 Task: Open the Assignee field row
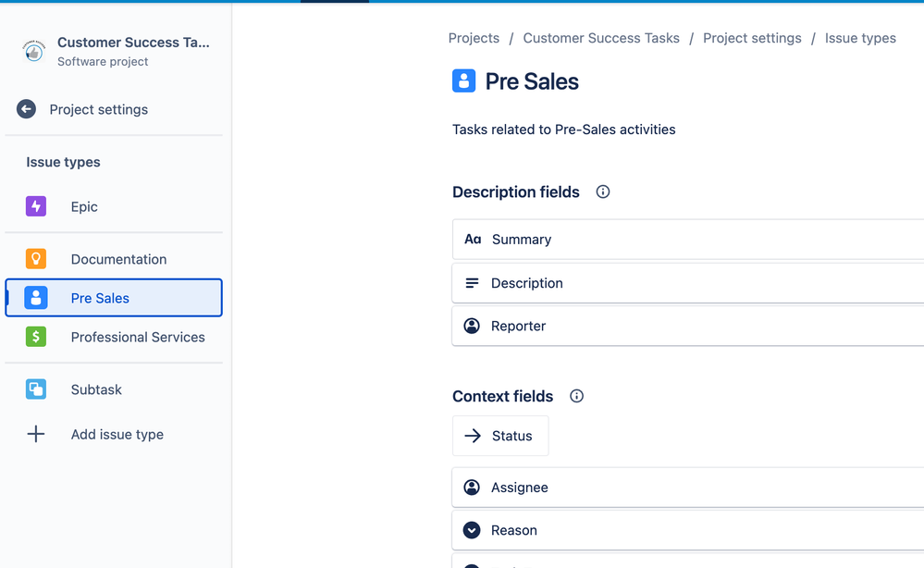pyautogui.click(x=688, y=488)
